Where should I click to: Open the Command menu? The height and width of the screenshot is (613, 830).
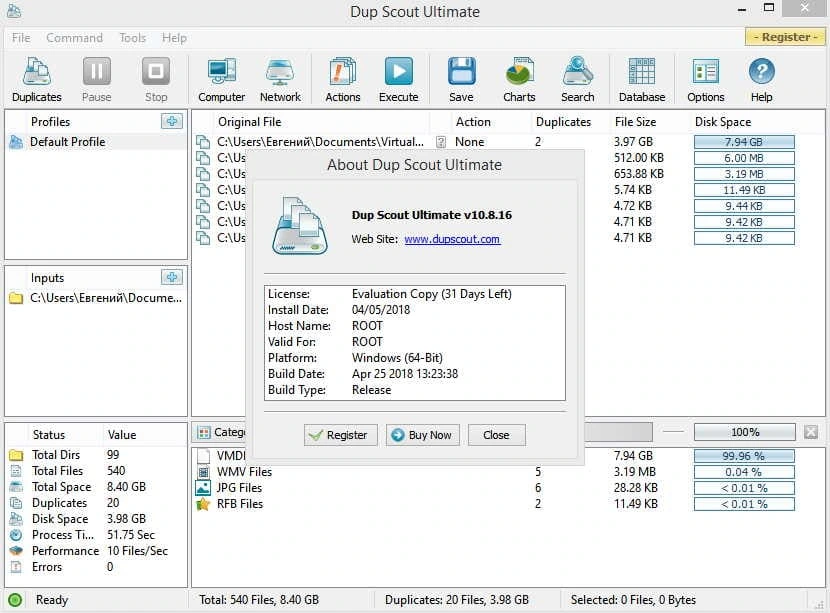coord(74,38)
